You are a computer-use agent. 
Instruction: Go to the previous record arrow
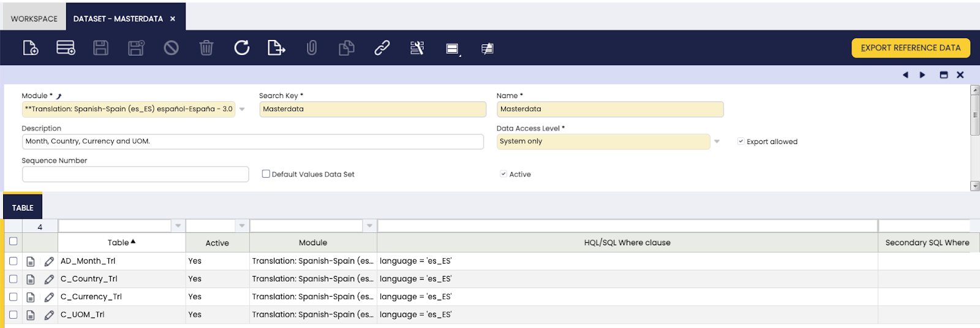[x=905, y=75]
